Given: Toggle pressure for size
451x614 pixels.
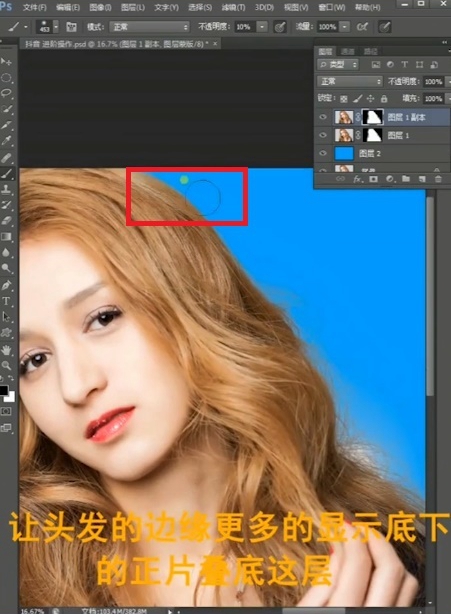Looking at the screenshot, I should click(384, 27).
